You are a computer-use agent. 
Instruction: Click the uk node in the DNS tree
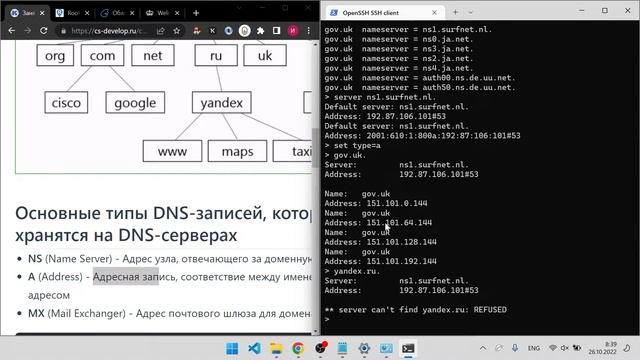click(x=265, y=55)
